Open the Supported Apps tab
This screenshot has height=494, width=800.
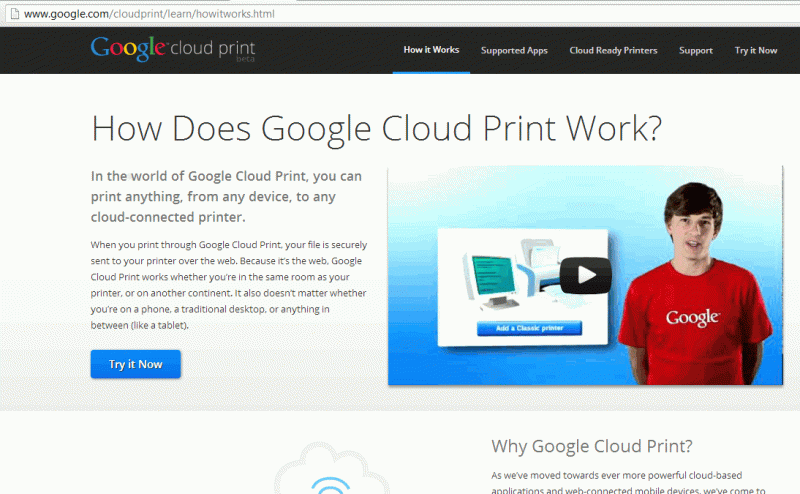click(x=514, y=51)
